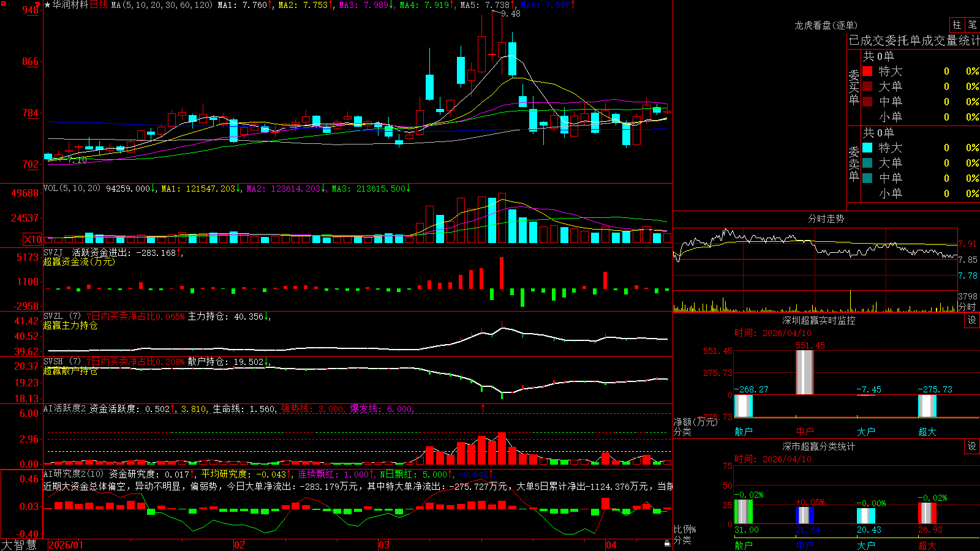Click the AI活跃度2 indicator label
980x551 pixels.
65,408
